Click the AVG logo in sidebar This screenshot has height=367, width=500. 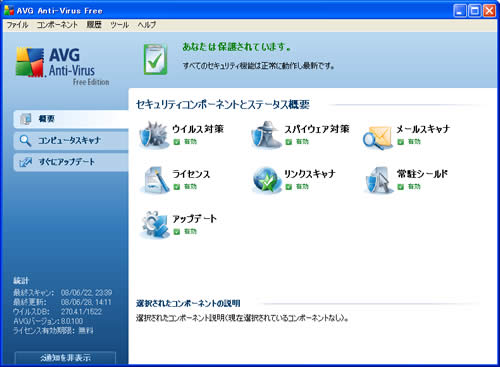pos(62,66)
